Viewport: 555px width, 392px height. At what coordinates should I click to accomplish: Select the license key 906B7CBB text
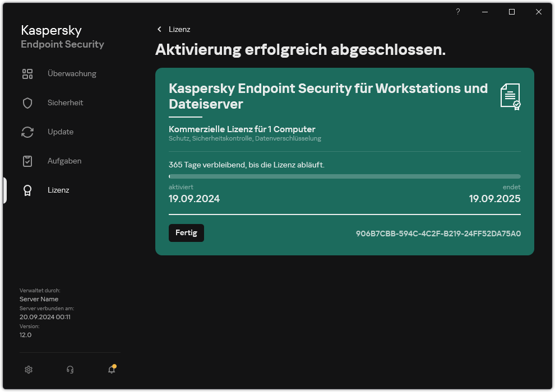click(x=438, y=234)
